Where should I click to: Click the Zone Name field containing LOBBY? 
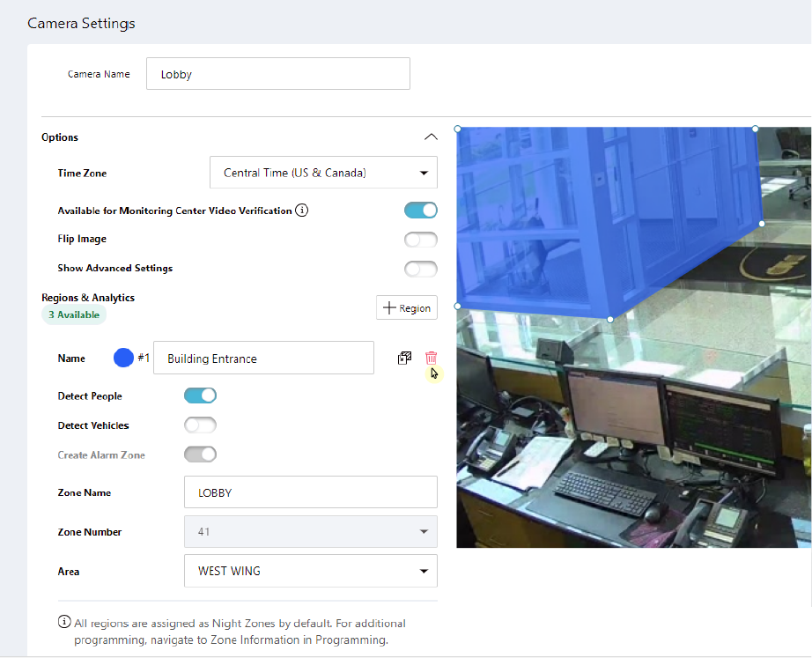coord(311,492)
